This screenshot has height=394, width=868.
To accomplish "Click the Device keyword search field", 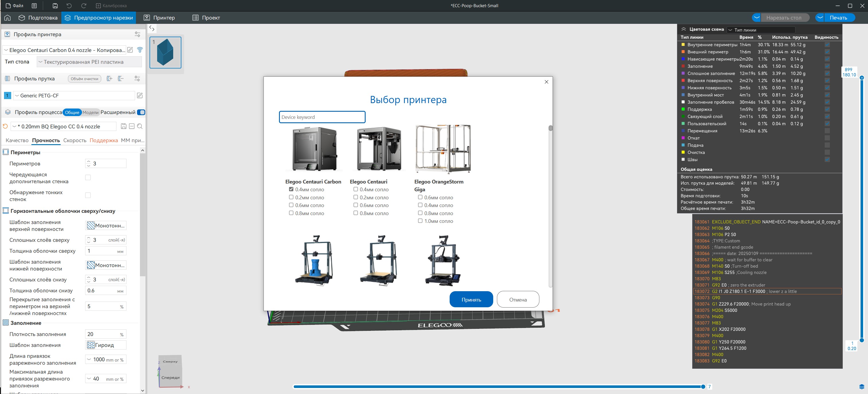I will click(322, 117).
